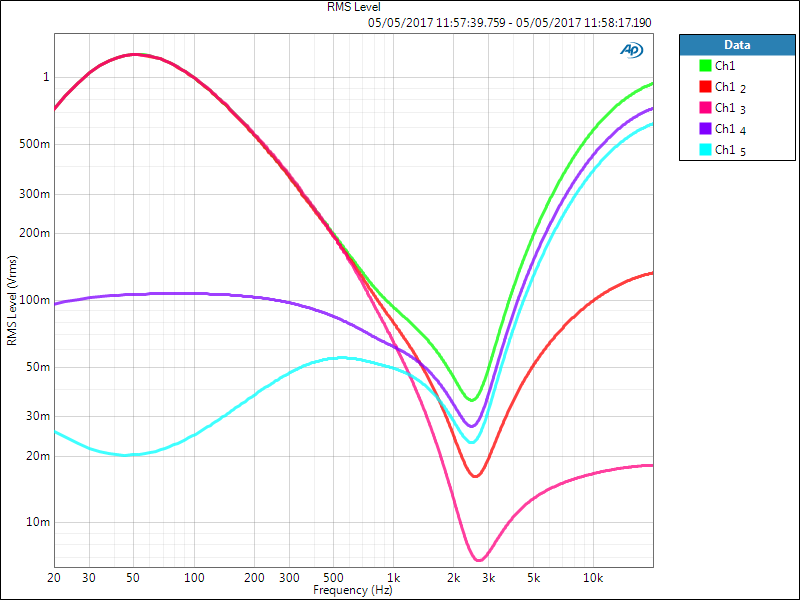Screen dimensions: 800x600
Task: Click the pink curve's lowest point
Action: (479, 560)
